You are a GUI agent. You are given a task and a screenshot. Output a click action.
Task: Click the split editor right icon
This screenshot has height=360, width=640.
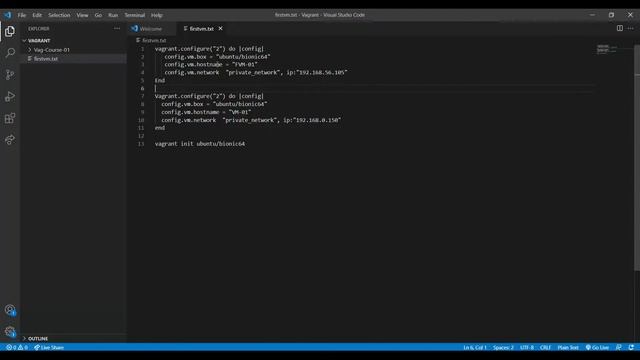[x=620, y=28]
